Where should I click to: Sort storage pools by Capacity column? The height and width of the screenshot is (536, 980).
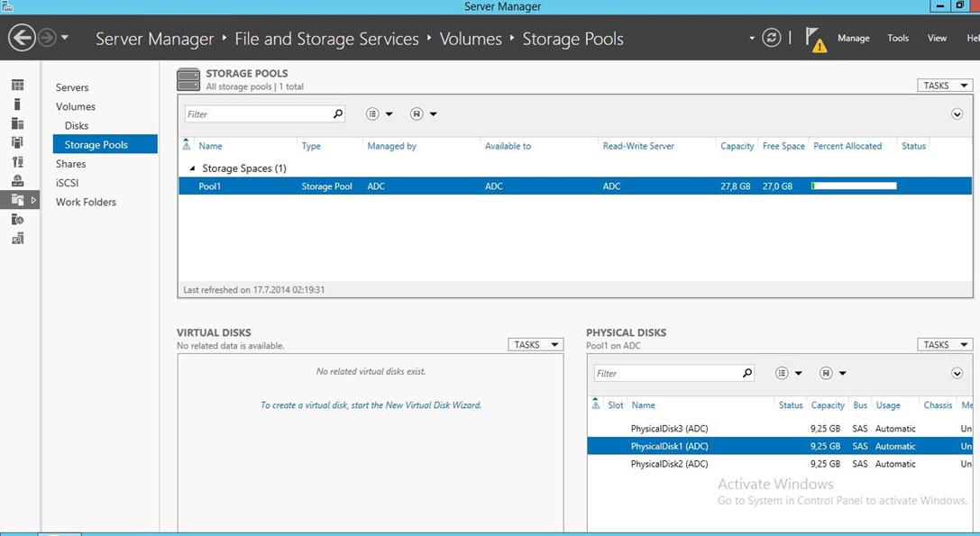click(x=737, y=146)
